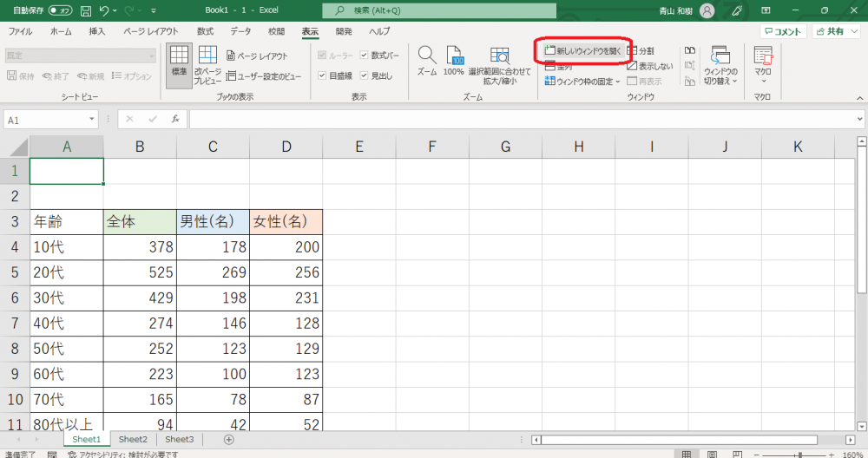
Task: Open the 校閲 review tab
Action: 276,31
